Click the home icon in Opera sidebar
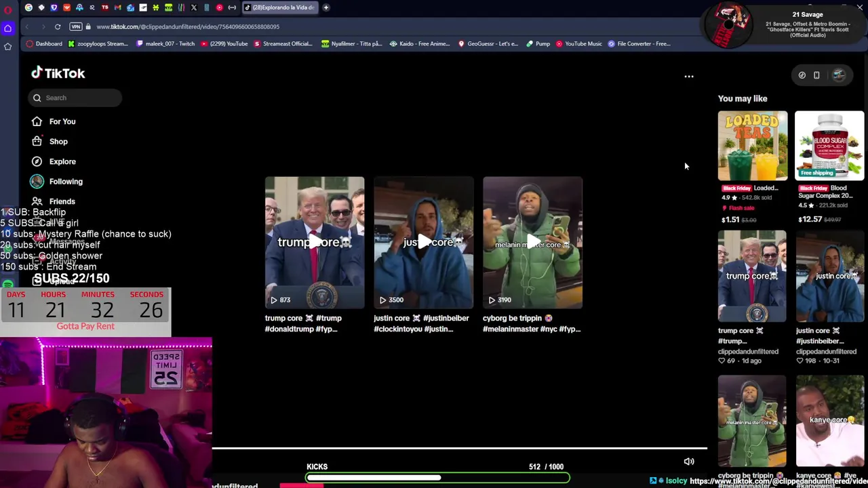 pos(8,28)
